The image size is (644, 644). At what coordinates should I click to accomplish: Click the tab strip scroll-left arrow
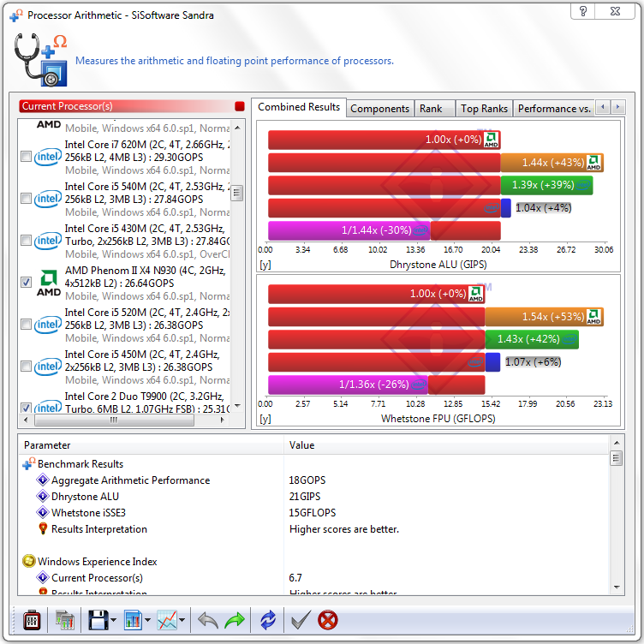[603, 107]
